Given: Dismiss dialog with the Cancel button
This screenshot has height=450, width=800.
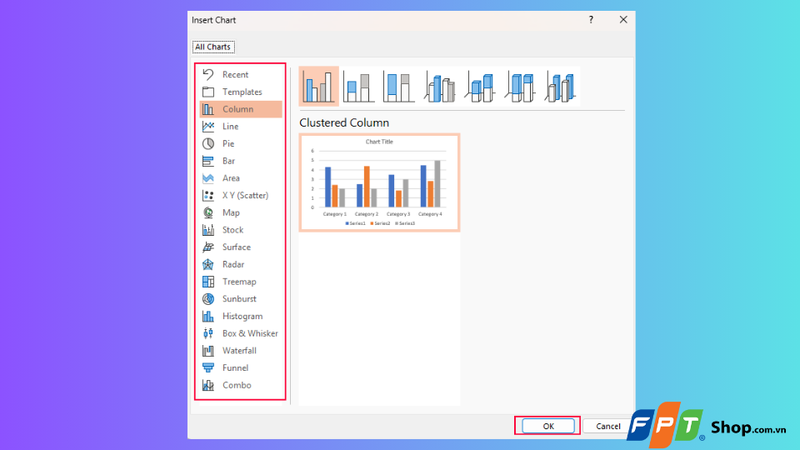Looking at the screenshot, I should [x=608, y=426].
